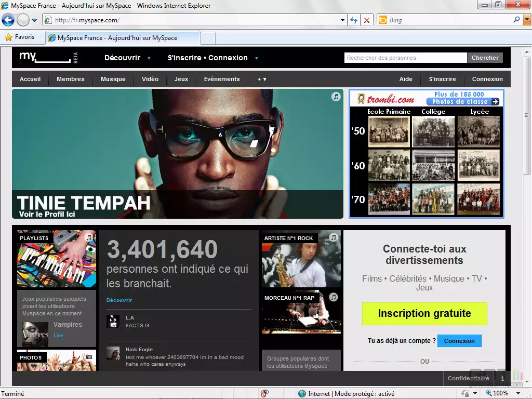Click the Confidentialité footer link
The height and width of the screenshot is (399, 532).
click(x=468, y=378)
